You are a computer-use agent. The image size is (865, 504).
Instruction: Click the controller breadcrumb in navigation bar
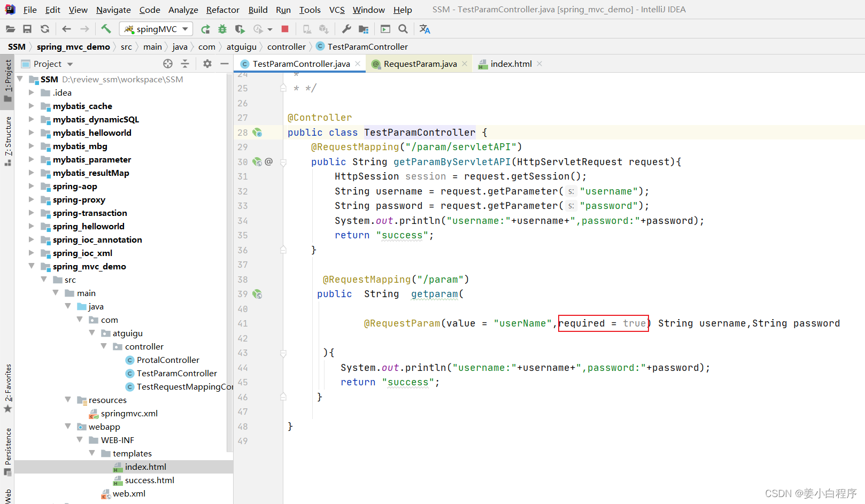(286, 46)
